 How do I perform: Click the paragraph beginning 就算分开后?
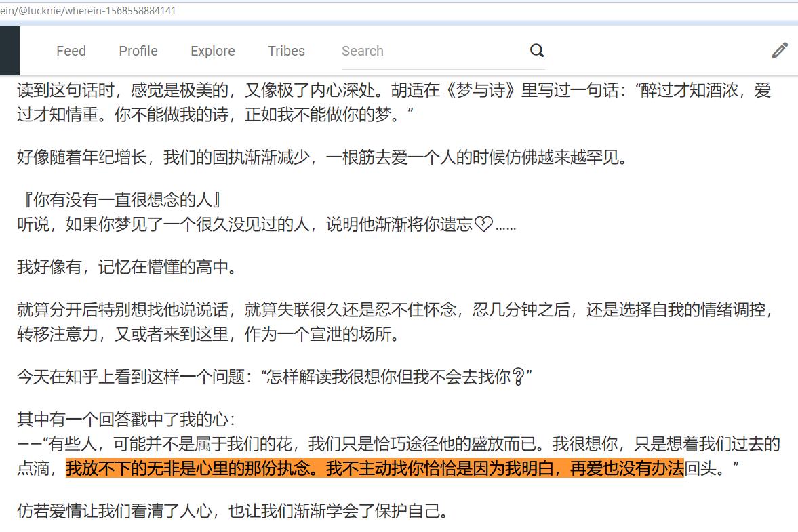point(393,323)
